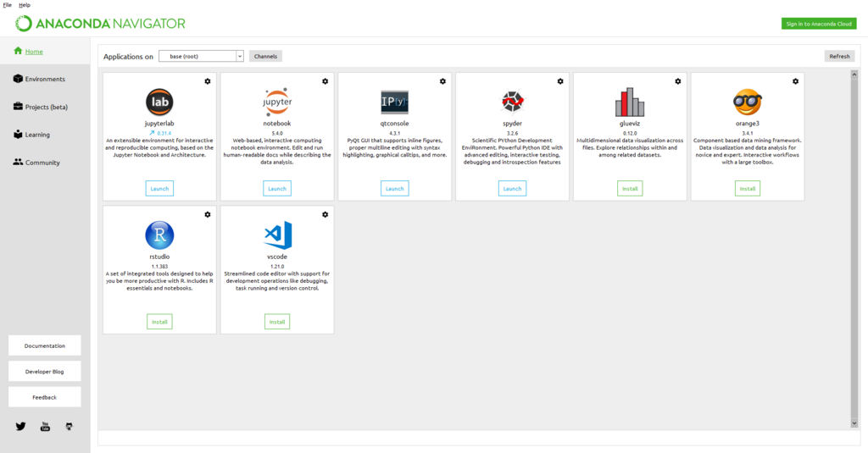Click the 'Applications on' label

(129, 57)
